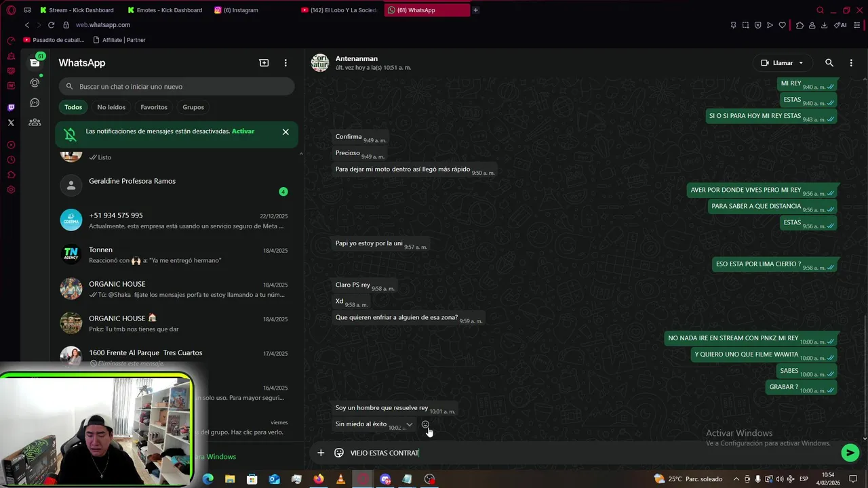Open the Channels icon in WhatsApp rail
The image size is (868, 488).
(x=35, y=103)
